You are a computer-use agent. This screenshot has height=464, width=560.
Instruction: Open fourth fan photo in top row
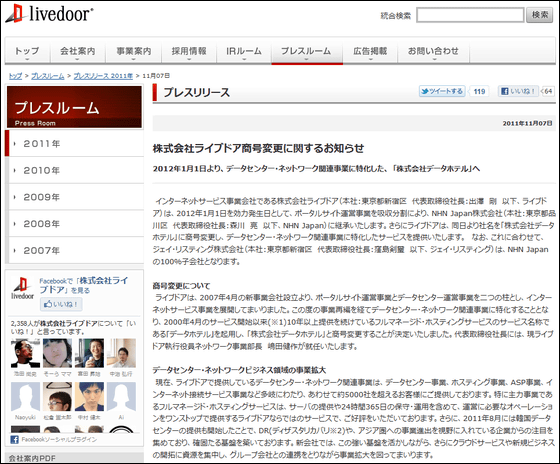coord(121,353)
